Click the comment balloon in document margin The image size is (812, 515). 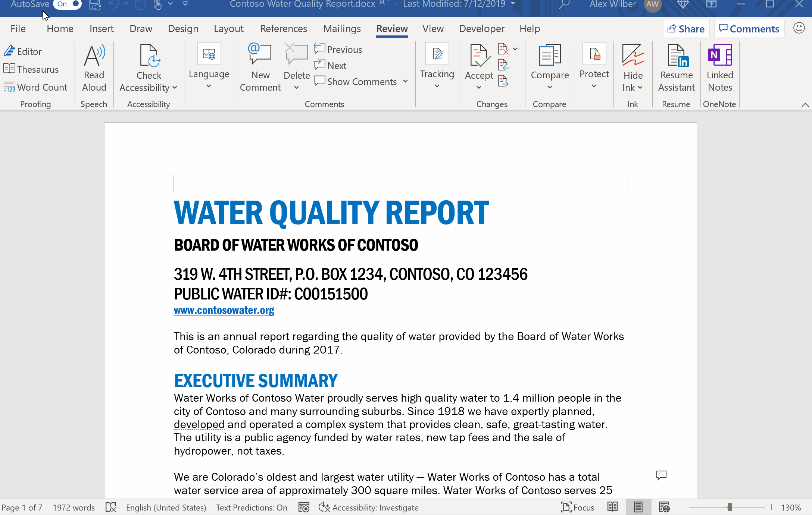pos(661,475)
